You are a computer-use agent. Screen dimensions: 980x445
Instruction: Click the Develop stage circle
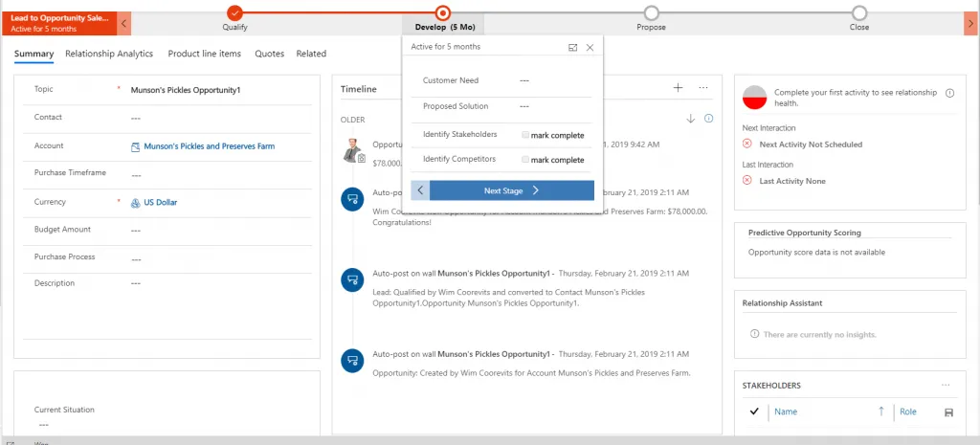click(x=443, y=11)
